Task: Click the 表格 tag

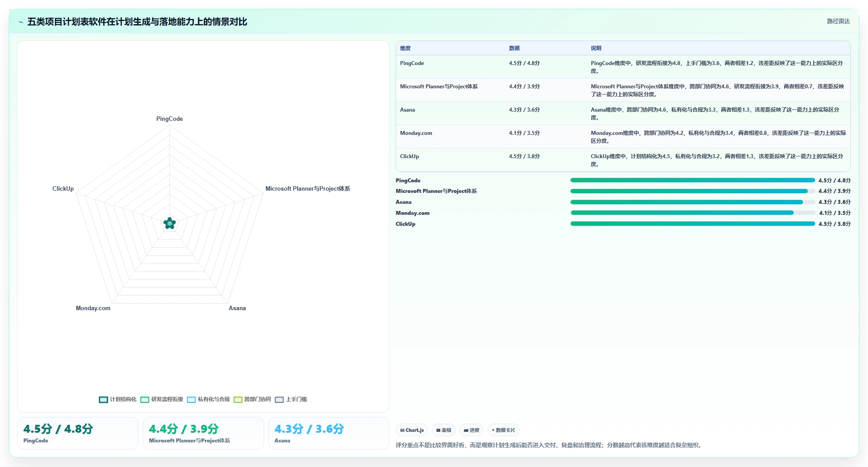Action: point(443,430)
